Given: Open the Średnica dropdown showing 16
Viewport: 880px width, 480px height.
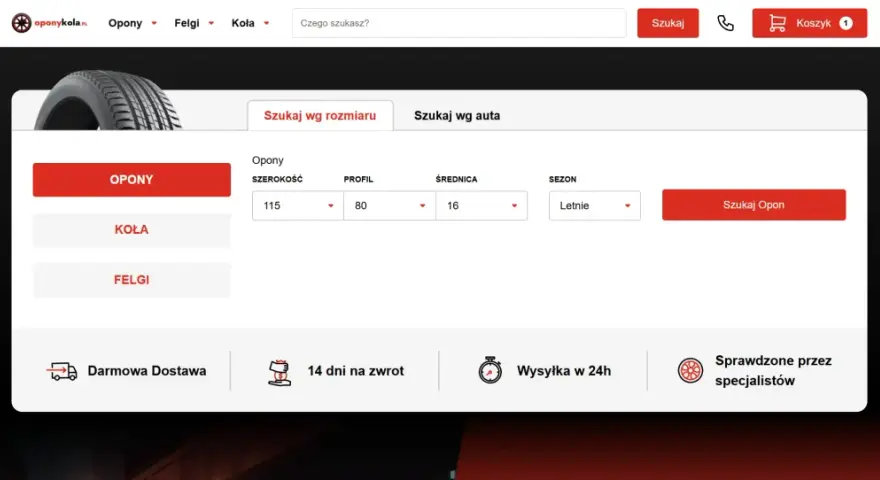Looking at the screenshot, I should pos(482,205).
